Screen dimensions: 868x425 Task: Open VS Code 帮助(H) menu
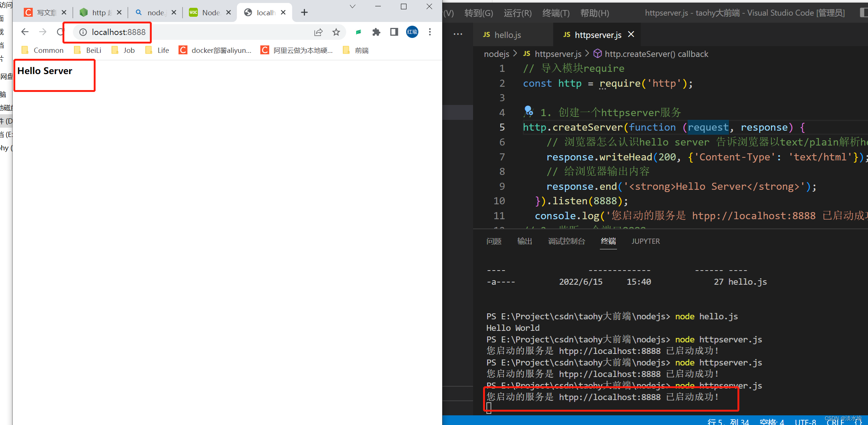(595, 13)
